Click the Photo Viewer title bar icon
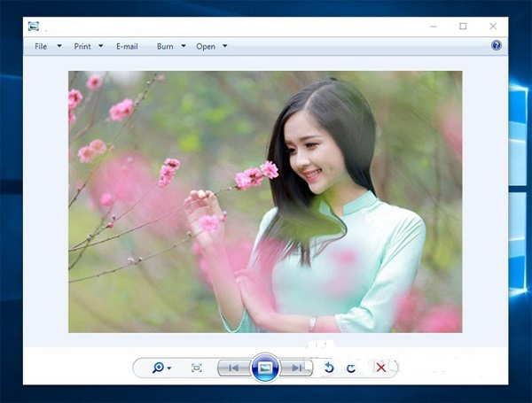 (34, 26)
